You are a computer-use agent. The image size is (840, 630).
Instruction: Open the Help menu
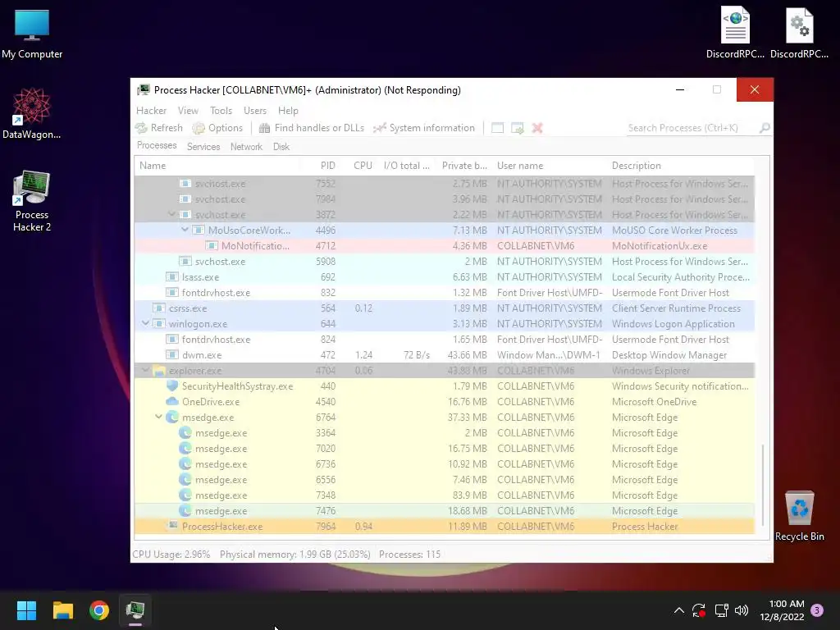coord(288,111)
